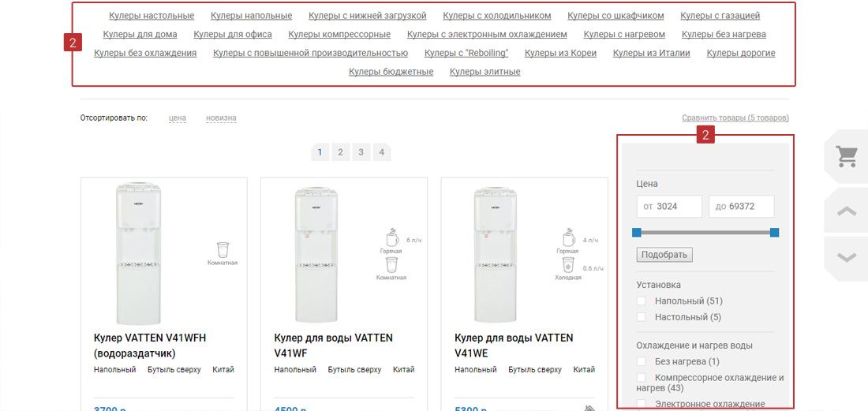This screenshot has width=868, height=411.
Task: Sort products by новизна
Action: (x=222, y=118)
